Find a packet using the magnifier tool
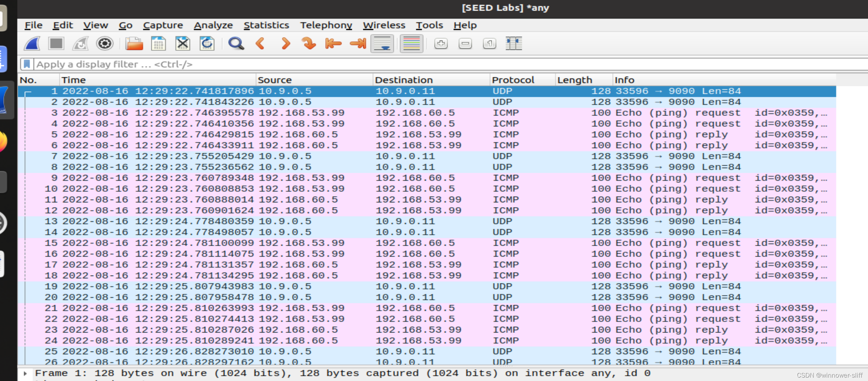The width and height of the screenshot is (868, 381). click(236, 44)
